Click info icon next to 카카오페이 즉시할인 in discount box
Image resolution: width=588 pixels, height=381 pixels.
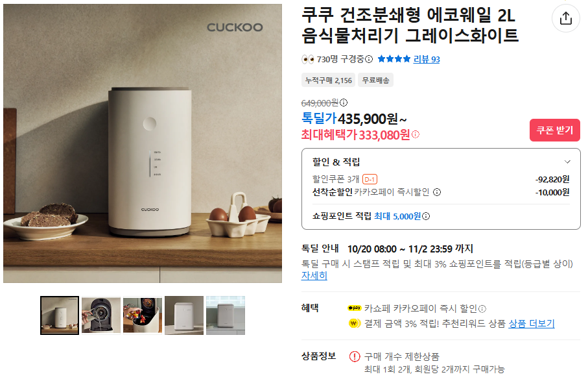point(437,192)
